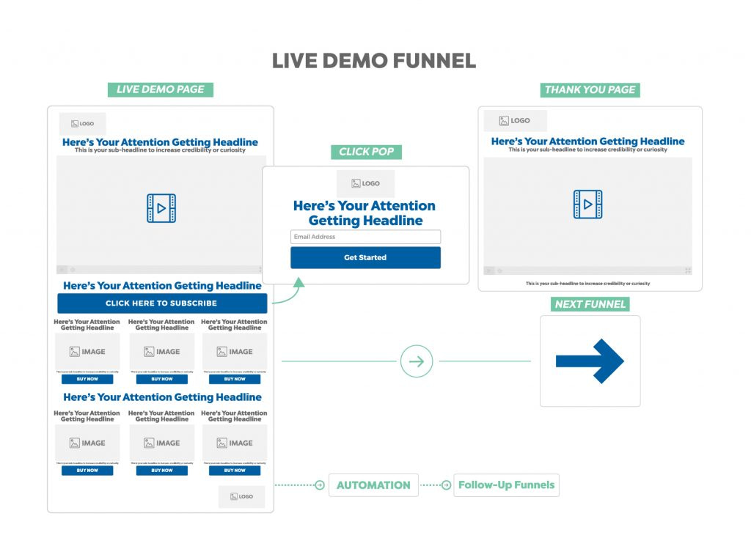
Task: Click the lower-row left BUY NOW button
Action: tap(87, 471)
